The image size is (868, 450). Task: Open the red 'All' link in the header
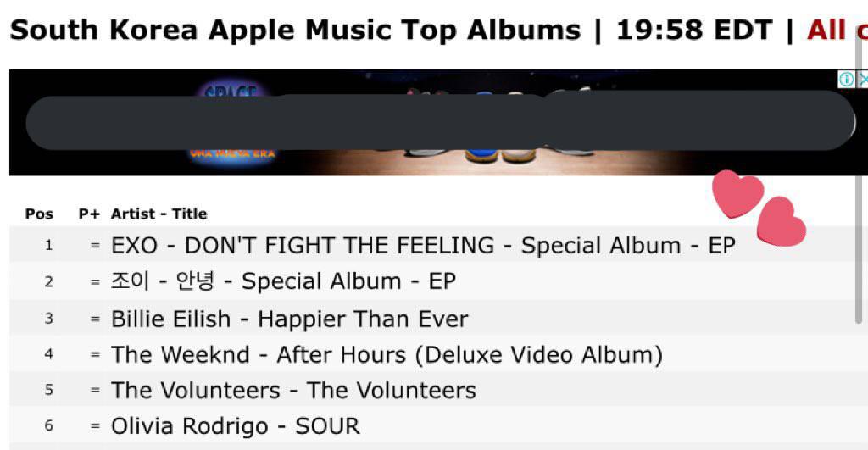point(826,30)
